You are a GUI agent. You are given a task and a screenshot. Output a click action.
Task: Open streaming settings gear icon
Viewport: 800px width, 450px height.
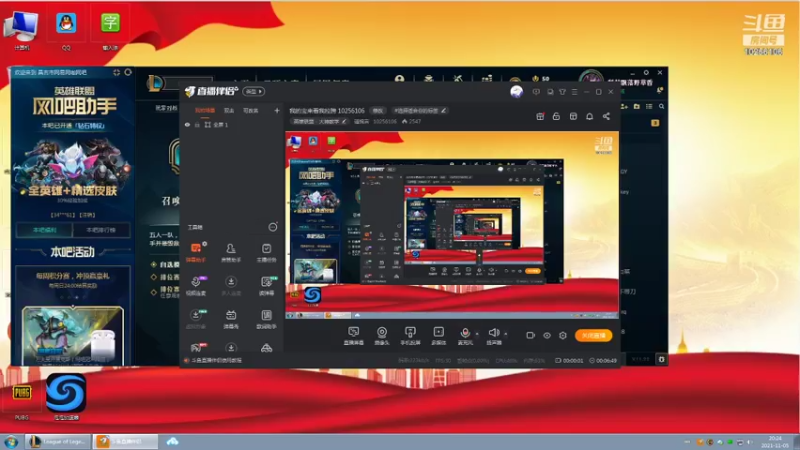(563, 335)
